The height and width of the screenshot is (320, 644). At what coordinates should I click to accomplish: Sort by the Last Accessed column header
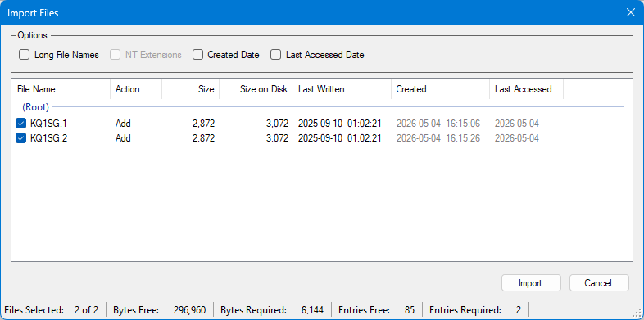527,89
